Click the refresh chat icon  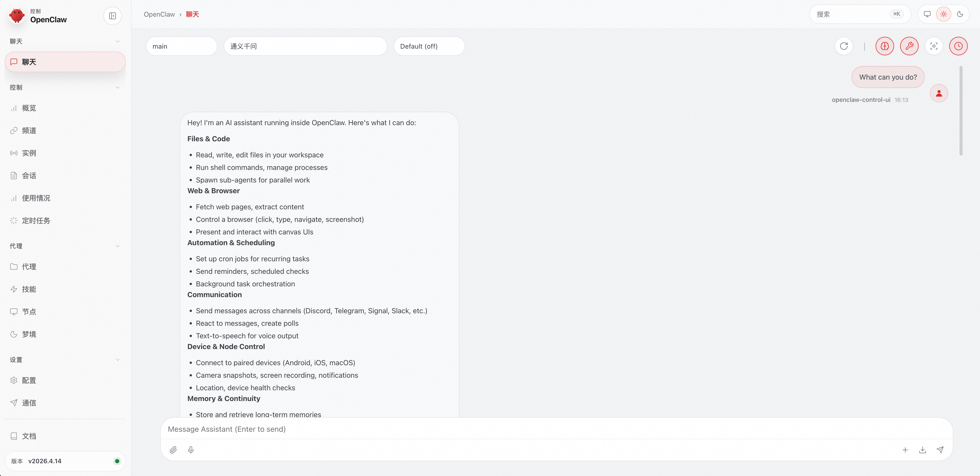844,46
